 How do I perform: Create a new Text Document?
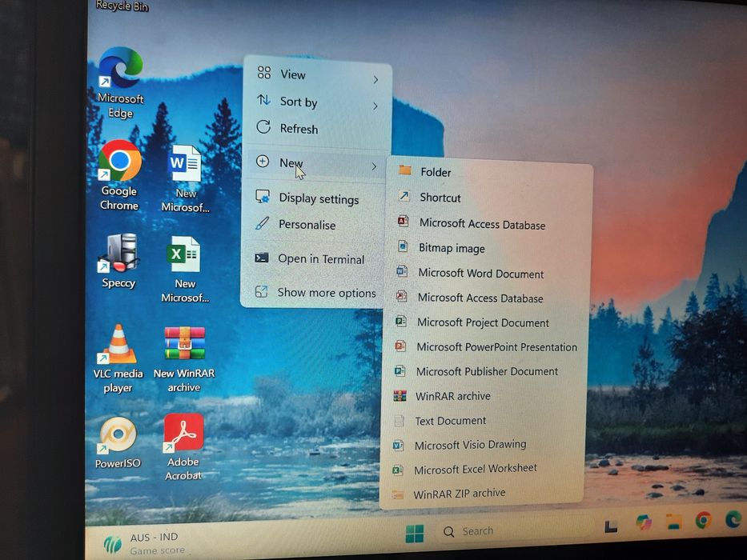coord(485,421)
